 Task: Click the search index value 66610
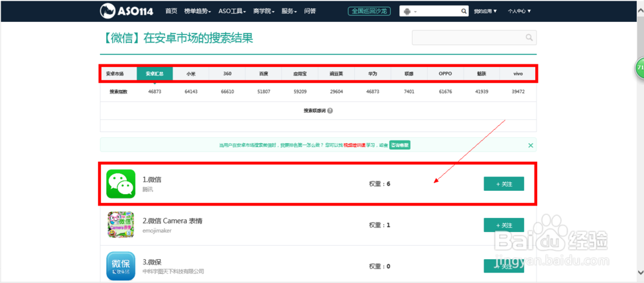click(227, 92)
